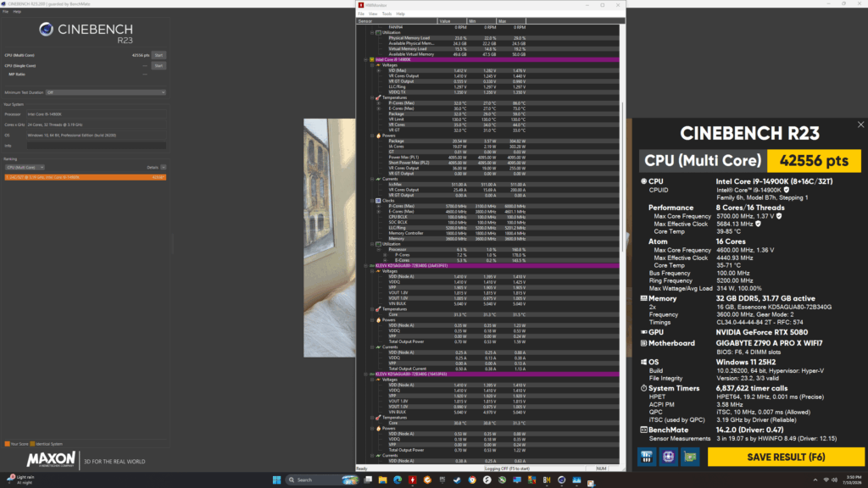Open Microsoft Edge from the taskbar
This screenshot has width=868, height=488.
(x=398, y=480)
